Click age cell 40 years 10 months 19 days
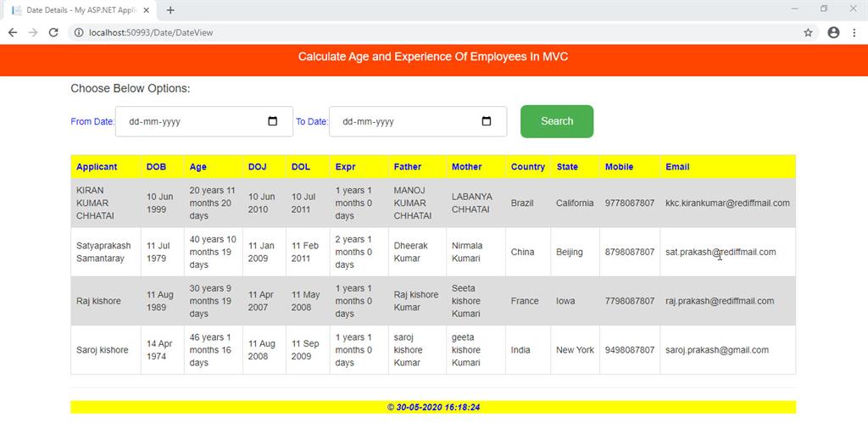 (x=213, y=252)
